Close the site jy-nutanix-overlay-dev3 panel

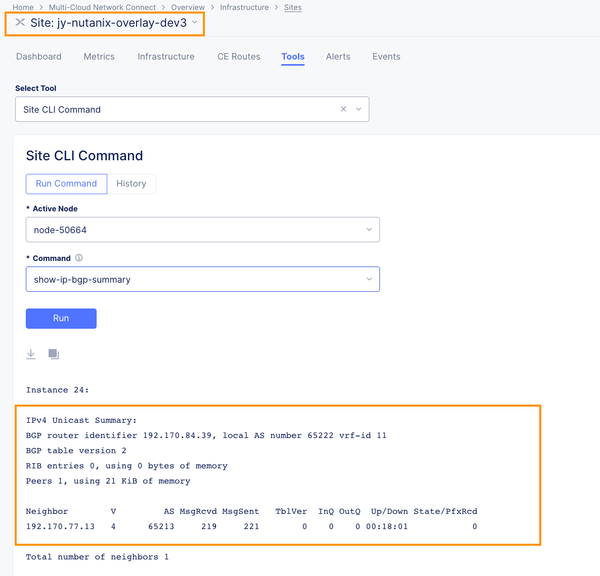point(20,23)
